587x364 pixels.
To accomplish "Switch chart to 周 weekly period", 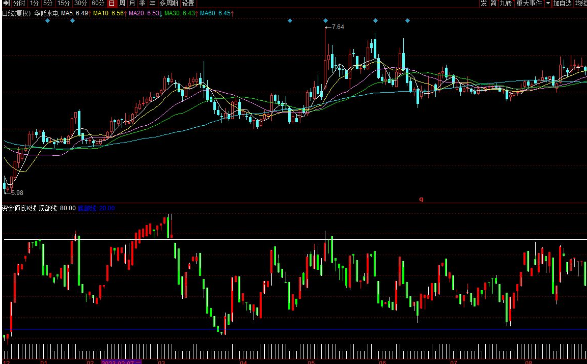I will pos(122,3).
